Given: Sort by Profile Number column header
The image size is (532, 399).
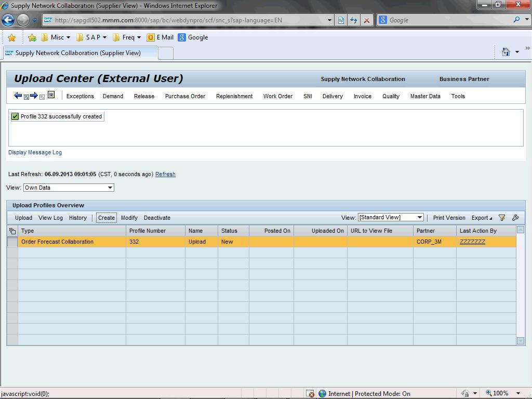Looking at the screenshot, I should [155, 231].
